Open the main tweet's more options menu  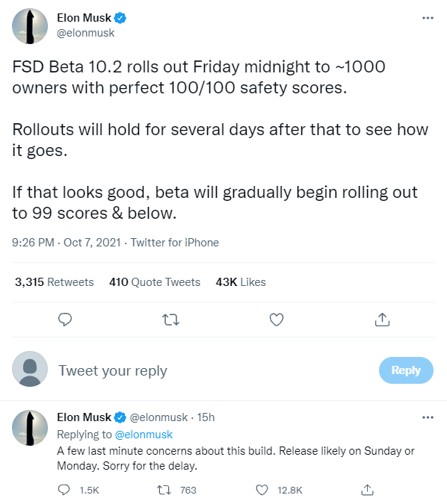tap(428, 18)
